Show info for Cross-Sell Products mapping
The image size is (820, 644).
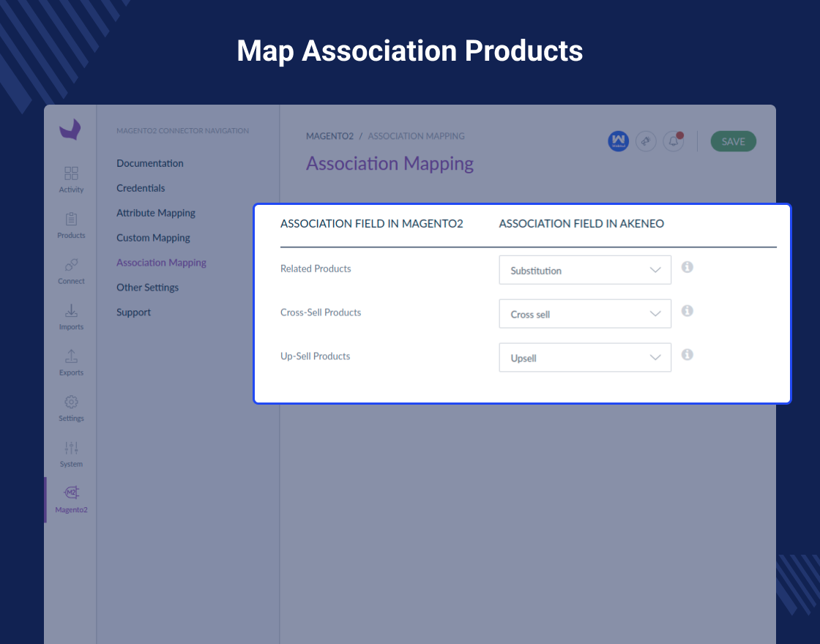pyautogui.click(x=687, y=311)
